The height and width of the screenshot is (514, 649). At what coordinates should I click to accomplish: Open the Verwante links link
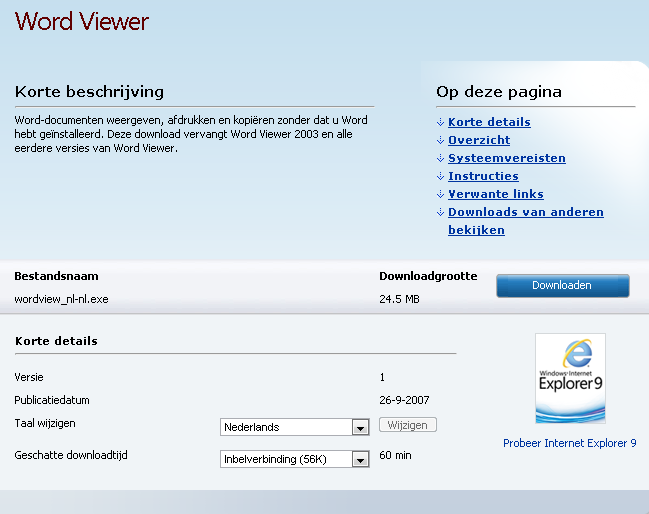495,194
